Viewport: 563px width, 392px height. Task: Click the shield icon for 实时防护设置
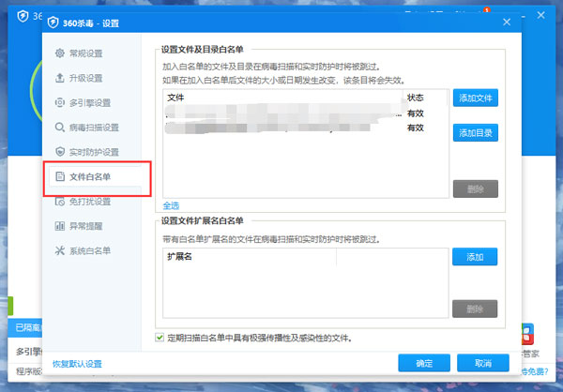coord(60,152)
